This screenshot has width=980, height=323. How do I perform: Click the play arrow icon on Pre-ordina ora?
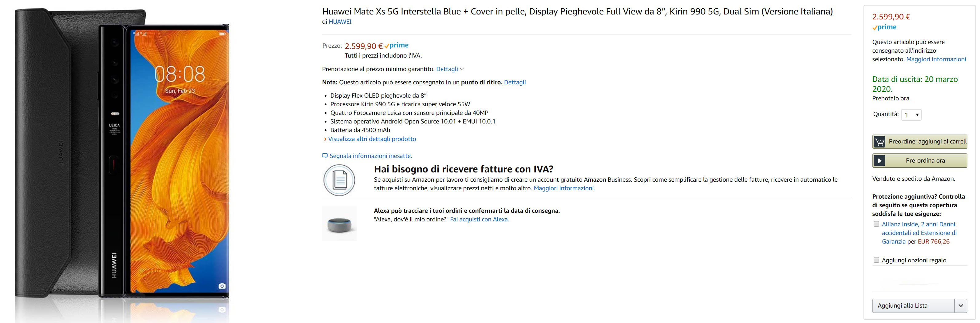(x=879, y=161)
